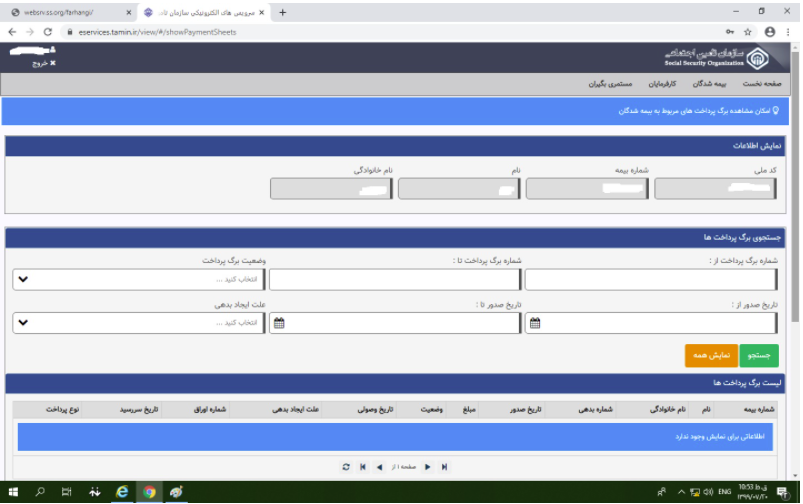
Task: Go to the last page of results
Action: tap(444, 467)
